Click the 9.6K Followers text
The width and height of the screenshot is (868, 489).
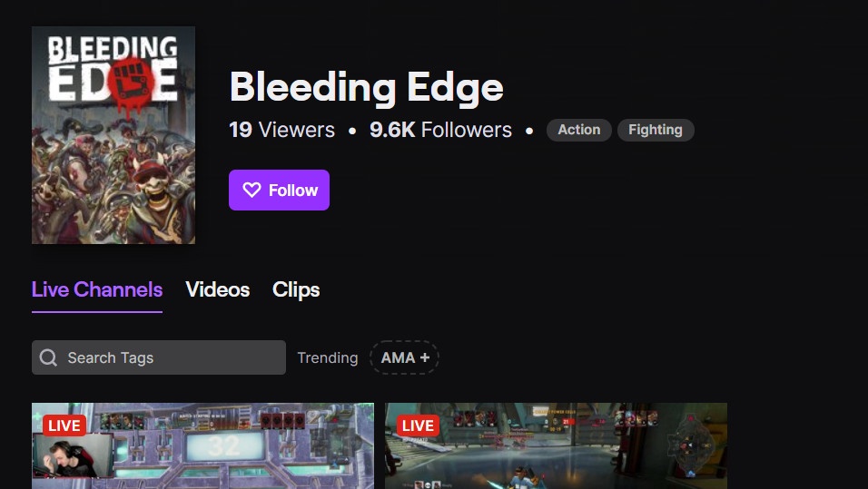(440, 130)
